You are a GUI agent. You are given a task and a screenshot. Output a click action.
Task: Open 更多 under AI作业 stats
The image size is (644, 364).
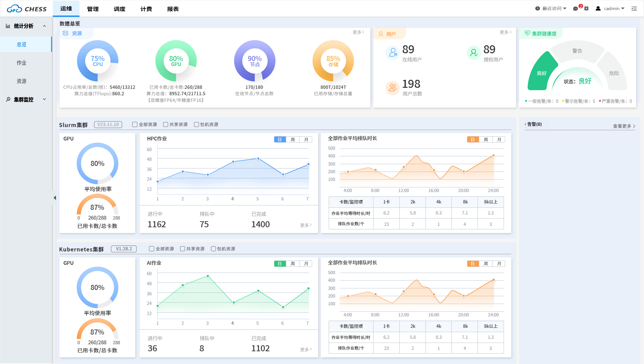tap(306, 349)
